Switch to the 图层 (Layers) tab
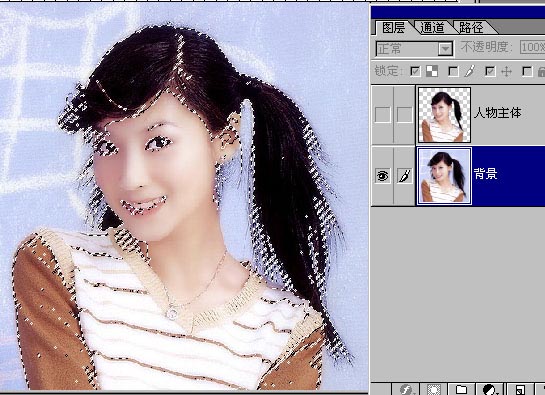The height and width of the screenshot is (395, 545). (393, 27)
